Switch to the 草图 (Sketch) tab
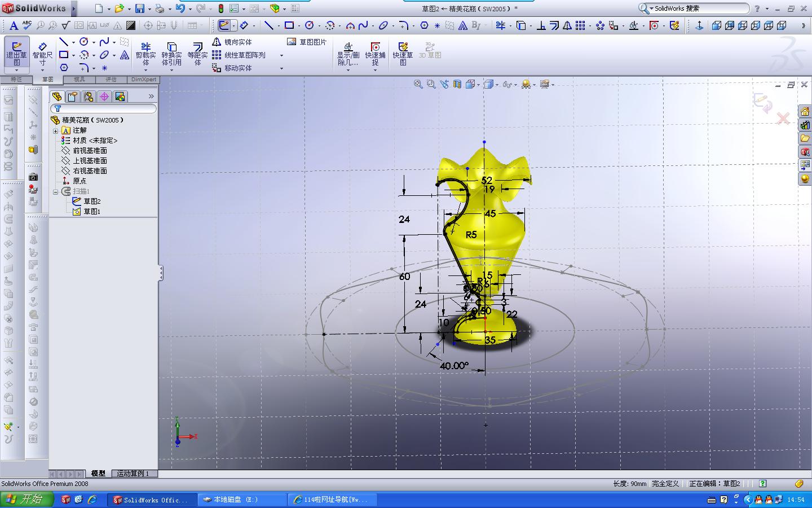 [47, 80]
